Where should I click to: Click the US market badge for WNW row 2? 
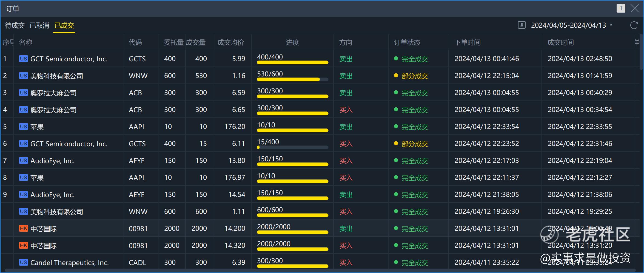[23, 76]
